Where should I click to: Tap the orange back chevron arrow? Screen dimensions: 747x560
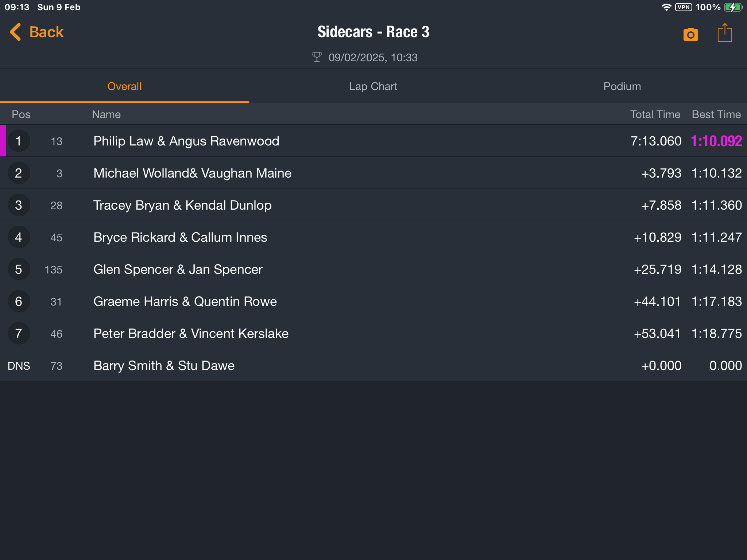pos(15,32)
